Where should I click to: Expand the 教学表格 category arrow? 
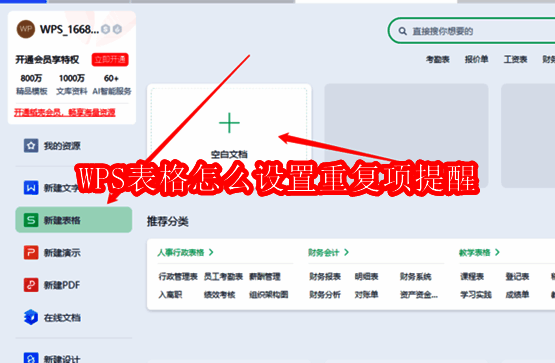(497, 252)
